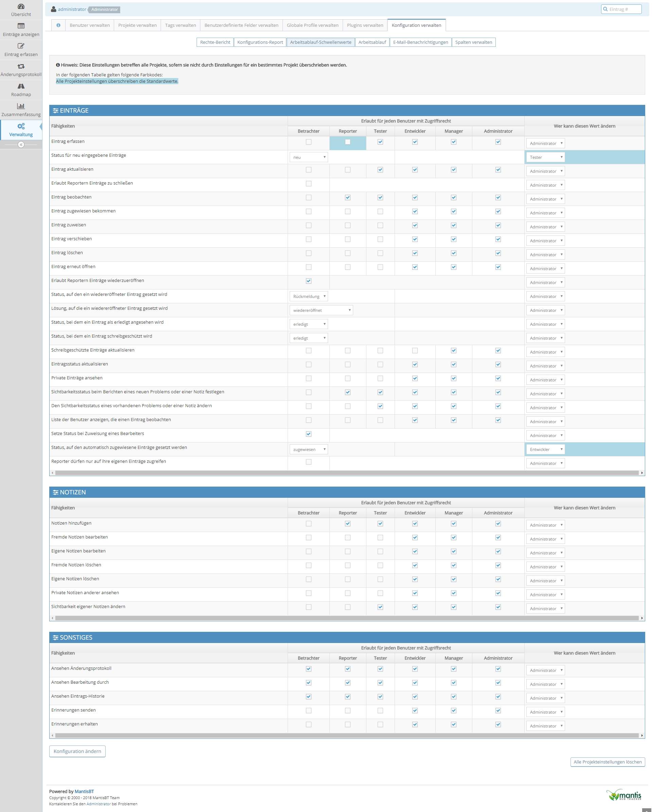The height and width of the screenshot is (812, 652).
Task: Switch to Plugins verwalten tab
Action: click(365, 25)
